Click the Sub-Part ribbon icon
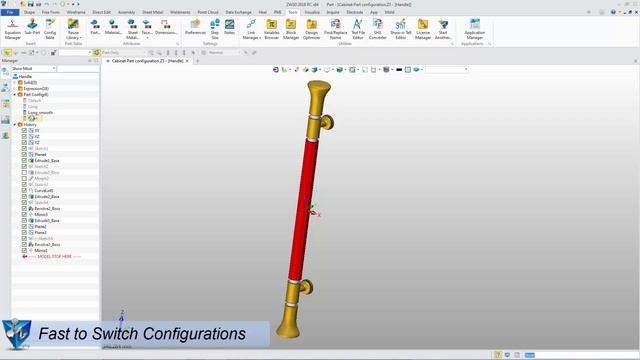This screenshot has height=360, width=640. [x=32, y=27]
